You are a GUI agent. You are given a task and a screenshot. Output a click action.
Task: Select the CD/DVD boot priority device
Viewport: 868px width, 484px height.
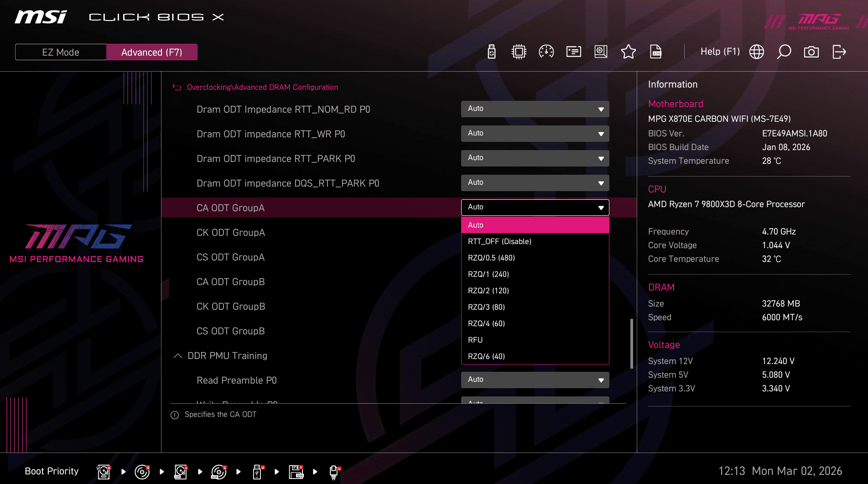(142, 472)
